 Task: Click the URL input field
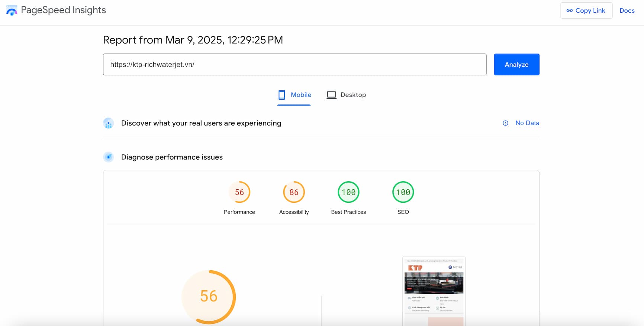pos(294,65)
